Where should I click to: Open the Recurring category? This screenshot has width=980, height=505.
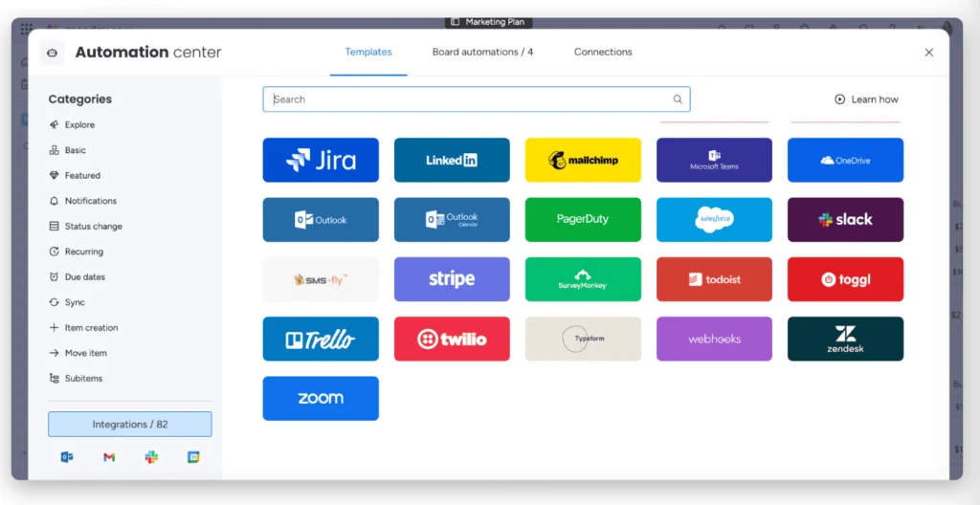coord(76,252)
